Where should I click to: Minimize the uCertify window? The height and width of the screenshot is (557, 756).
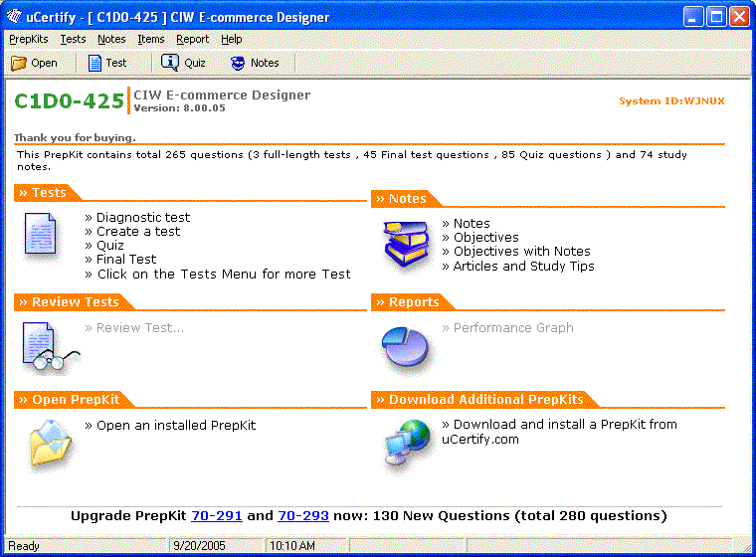[693, 17]
